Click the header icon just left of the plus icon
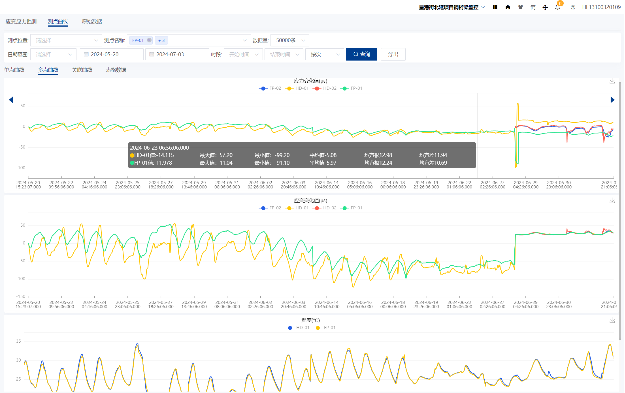 point(533,7)
